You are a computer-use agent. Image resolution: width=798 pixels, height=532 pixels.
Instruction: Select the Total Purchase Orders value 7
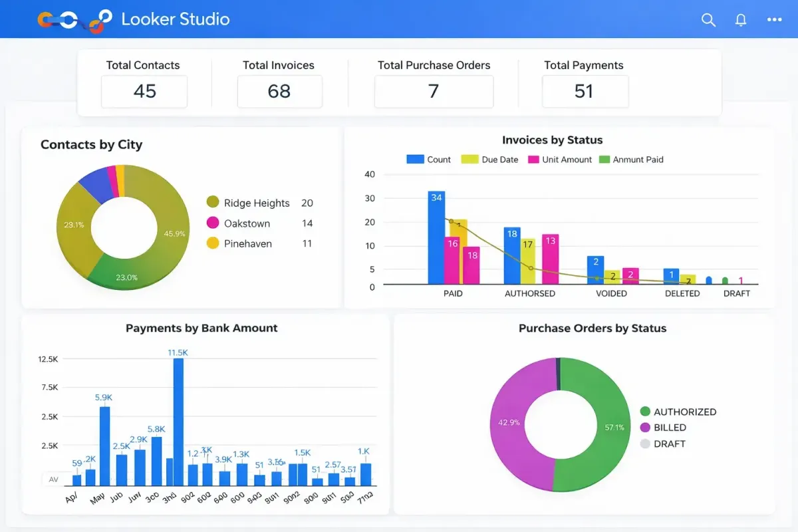[434, 91]
